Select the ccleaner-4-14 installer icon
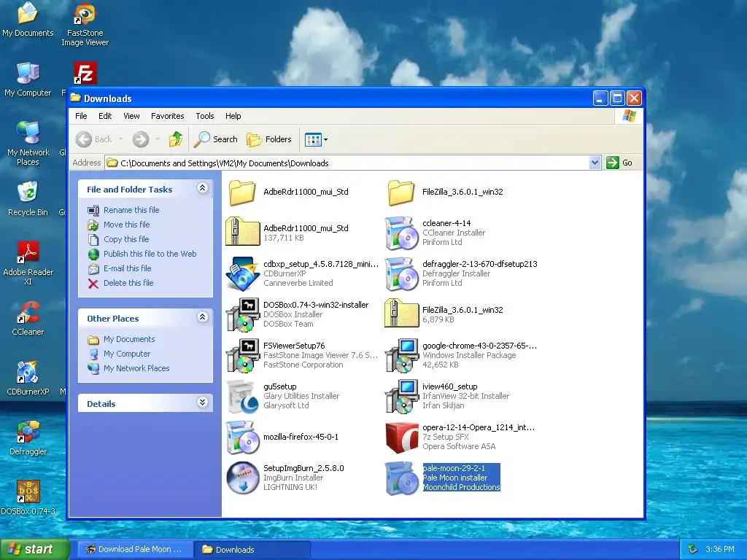Screen dimensions: 747x560 (x=401, y=233)
